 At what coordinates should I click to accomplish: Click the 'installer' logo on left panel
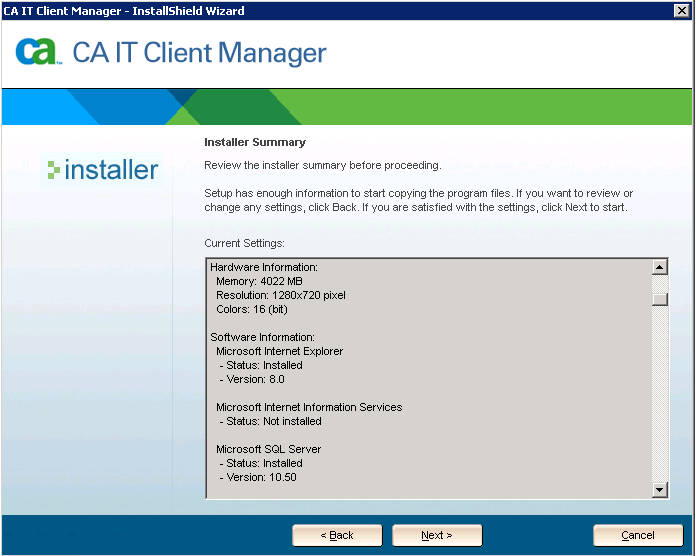(x=103, y=170)
